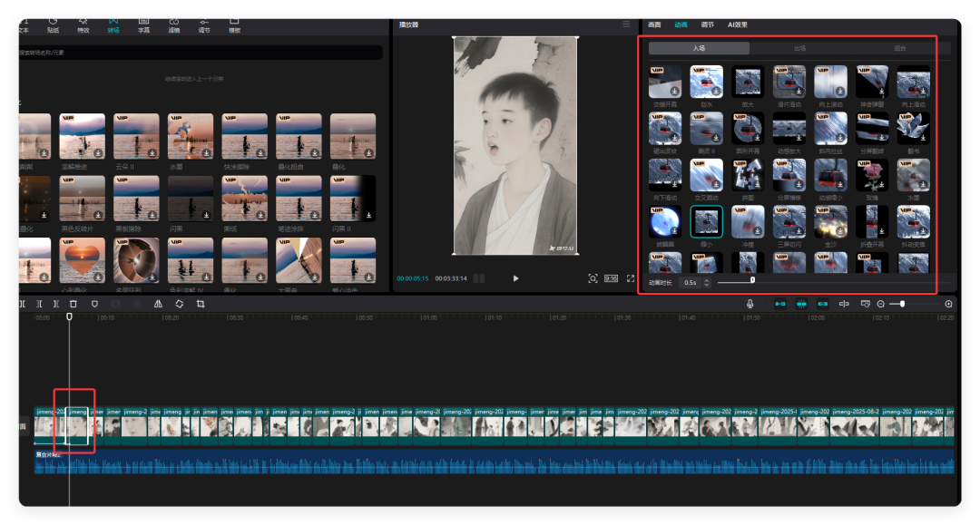Enter fullscreen preview in player
The image size is (980, 525).
tap(631, 278)
